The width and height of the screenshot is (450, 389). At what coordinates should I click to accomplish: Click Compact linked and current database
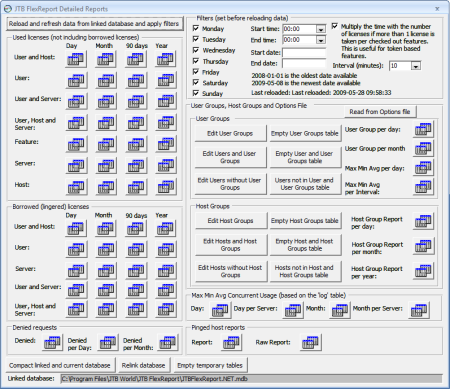pyautogui.click(x=60, y=365)
